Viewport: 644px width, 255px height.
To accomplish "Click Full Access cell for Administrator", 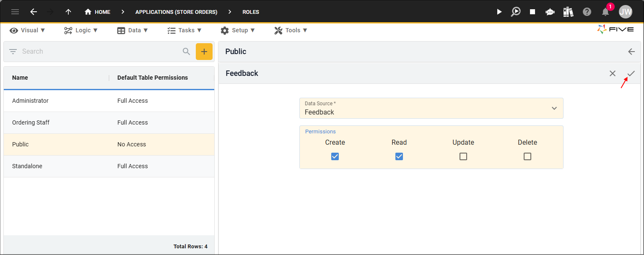I will [x=132, y=101].
